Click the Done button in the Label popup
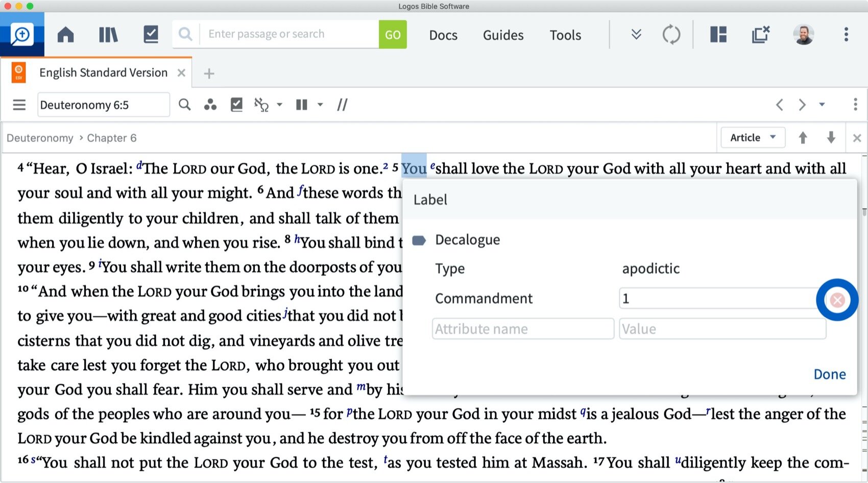 point(829,374)
